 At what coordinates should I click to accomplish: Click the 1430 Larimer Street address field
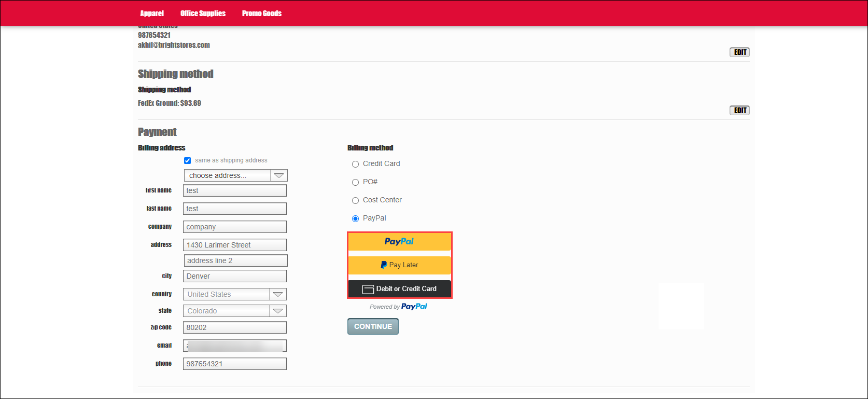point(235,245)
